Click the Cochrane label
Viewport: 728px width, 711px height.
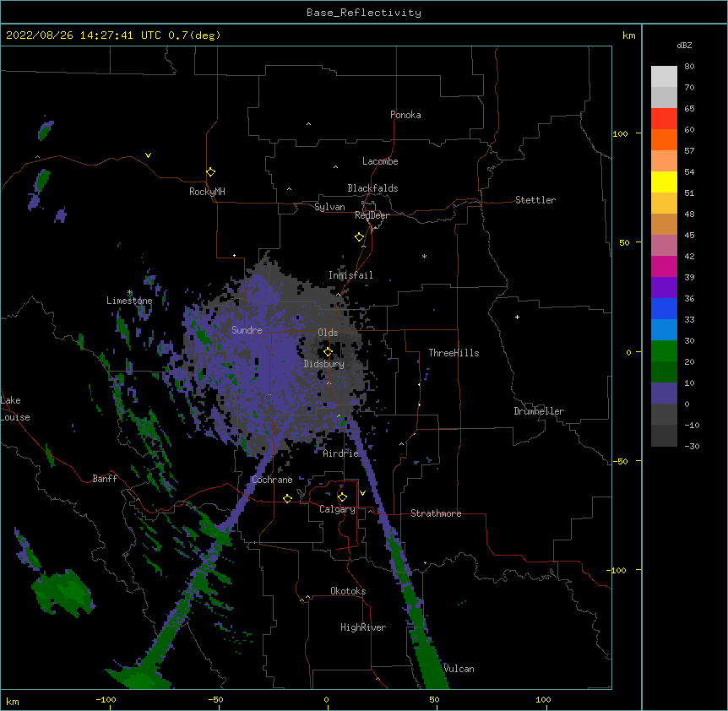tap(272, 480)
